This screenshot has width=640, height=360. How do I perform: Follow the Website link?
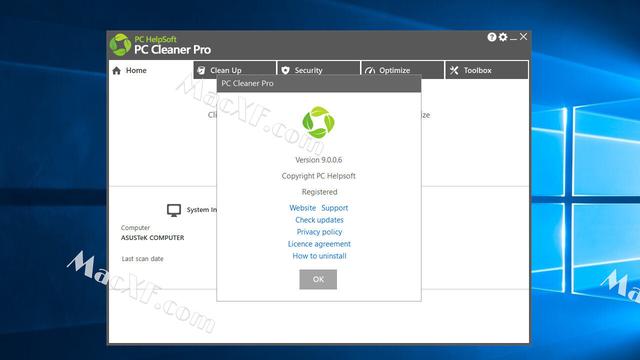[x=302, y=208]
